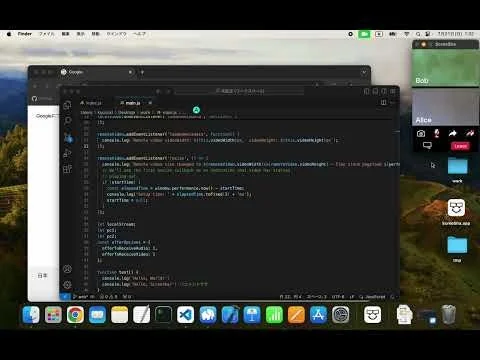The image size is (480, 360).
Task: Toggle the secondary side bar layout icon
Action: [x=384, y=91]
